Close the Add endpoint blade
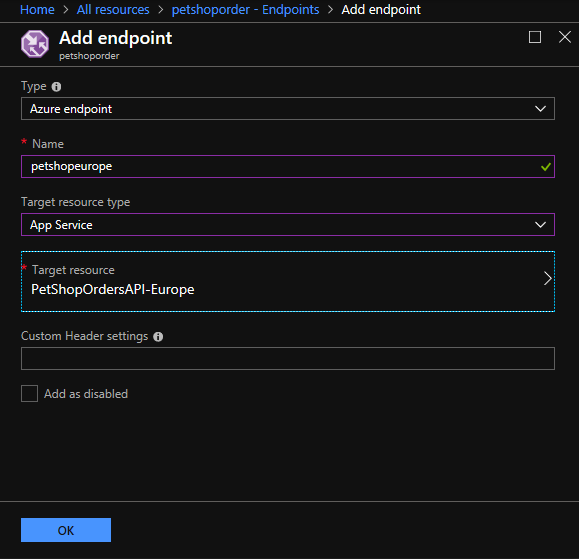Viewport: 579px width, 559px height. [x=565, y=37]
